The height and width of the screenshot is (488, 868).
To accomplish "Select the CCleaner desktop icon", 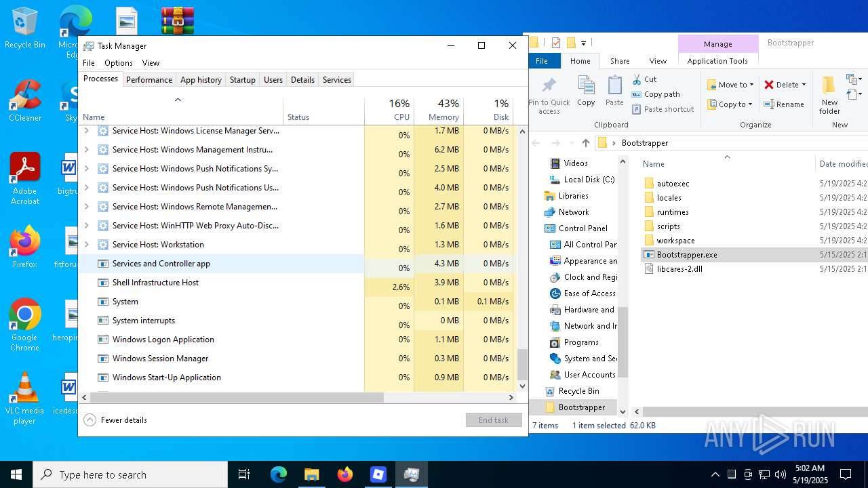I will pos(25,101).
